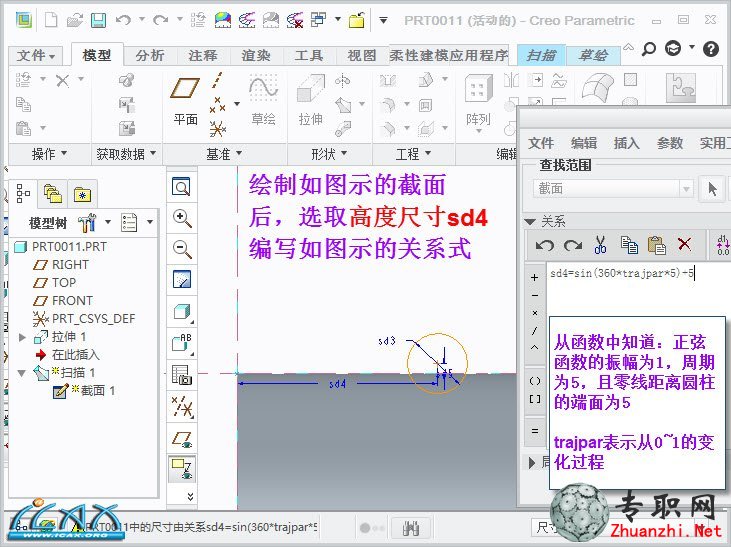Open the 视图 View ribbon tab
731x547 pixels.
click(362, 55)
